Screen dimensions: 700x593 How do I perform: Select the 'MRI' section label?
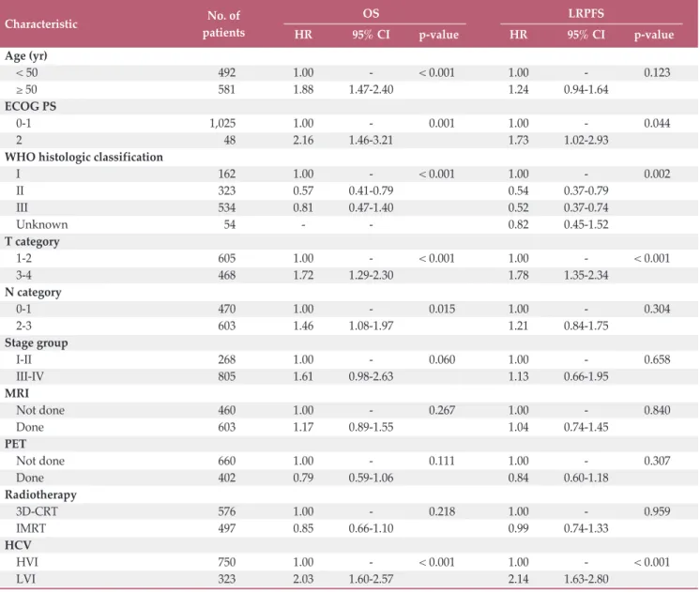(17, 393)
